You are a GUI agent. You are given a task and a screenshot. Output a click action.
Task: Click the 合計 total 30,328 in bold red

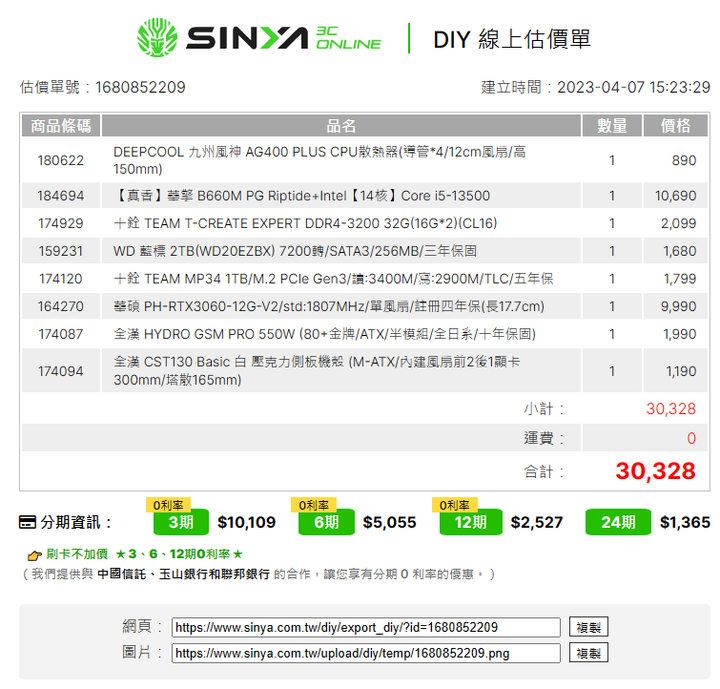(x=656, y=471)
